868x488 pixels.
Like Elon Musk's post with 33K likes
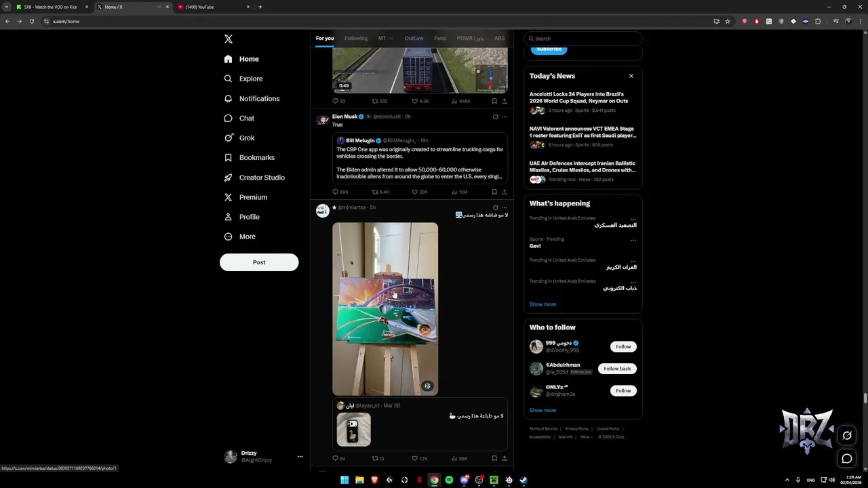coord(420,192)
